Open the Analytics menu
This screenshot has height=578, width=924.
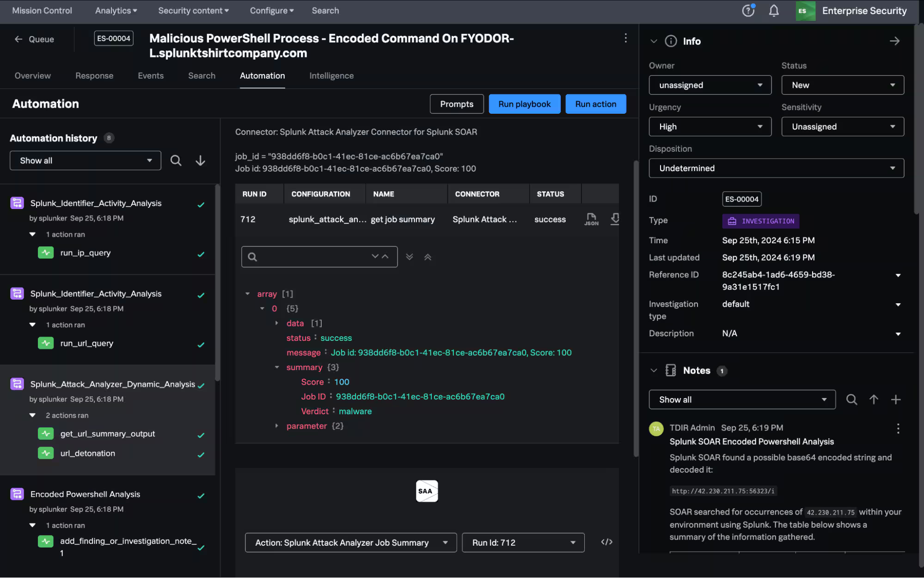coord(115,10)
